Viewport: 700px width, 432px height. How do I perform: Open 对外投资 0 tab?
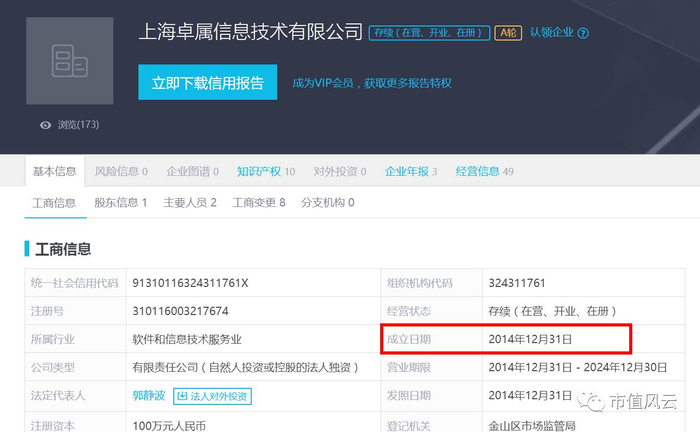pos(340,171)
